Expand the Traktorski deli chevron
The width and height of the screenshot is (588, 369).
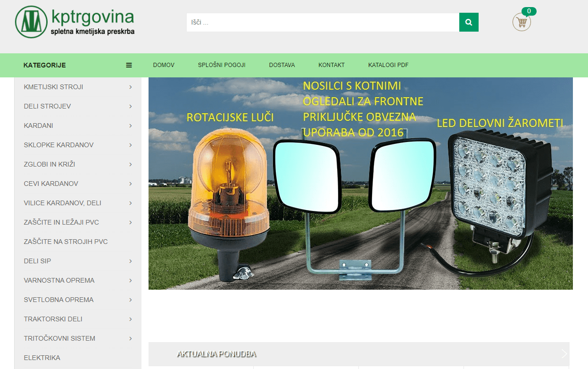pos(131,319)
